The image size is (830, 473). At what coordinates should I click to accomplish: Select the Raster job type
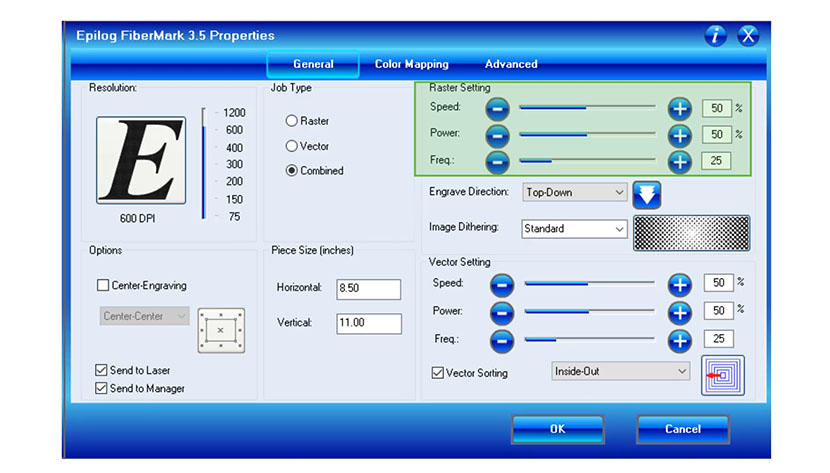(292, 121)
